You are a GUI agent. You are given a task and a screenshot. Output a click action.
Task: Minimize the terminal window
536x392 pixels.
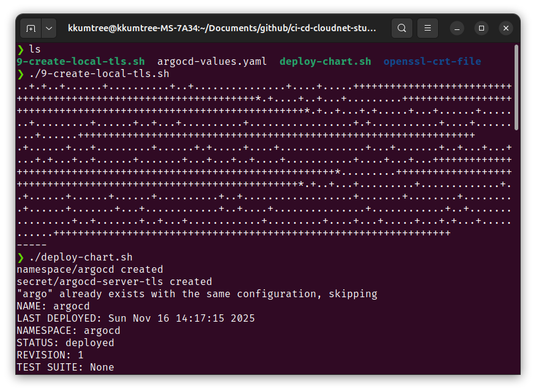[457, 28]
